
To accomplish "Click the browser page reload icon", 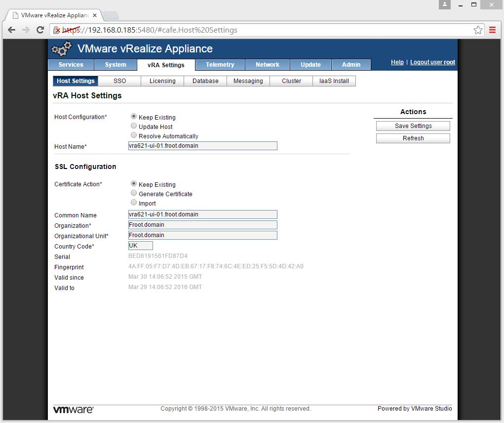I will [x=40, y=30].
